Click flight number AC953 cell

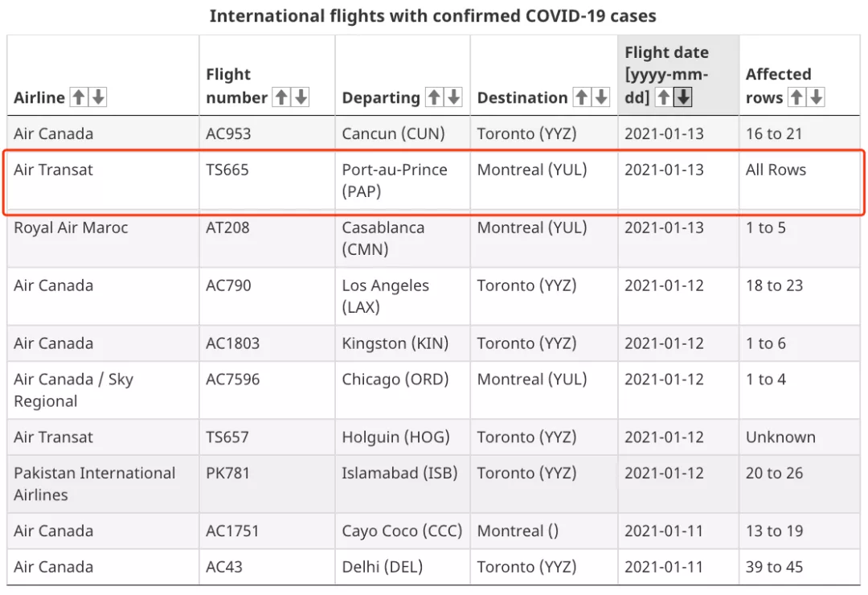[x=267, y=133]
